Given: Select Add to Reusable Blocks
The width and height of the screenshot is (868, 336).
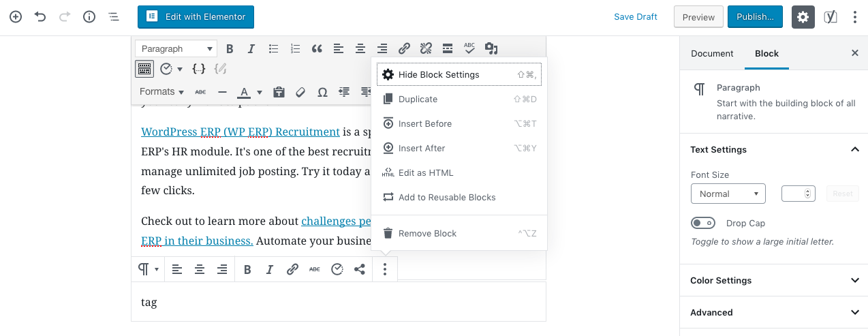Looking at the screenshot, I should coord(459,197).
